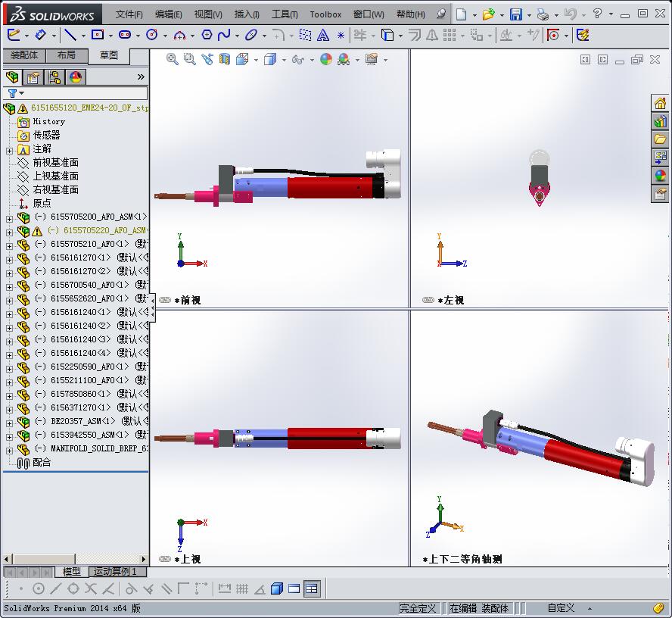Toggle the linked views icon beside 上视

(165, 559)
